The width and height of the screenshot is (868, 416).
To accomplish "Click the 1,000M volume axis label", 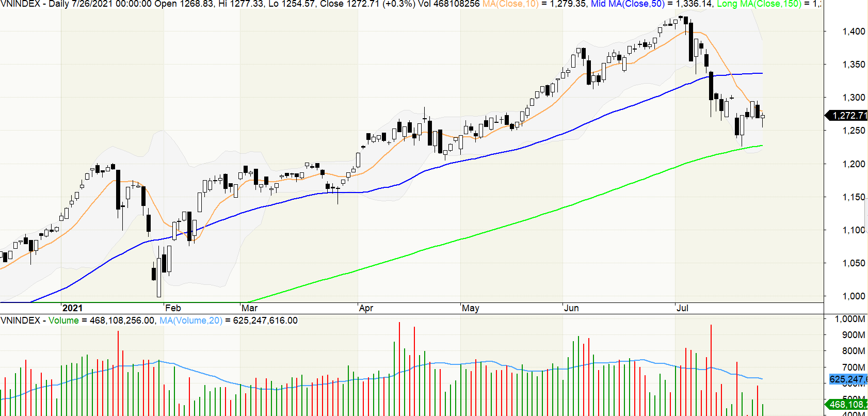I will pyautogui.click(x=850, y=319).
